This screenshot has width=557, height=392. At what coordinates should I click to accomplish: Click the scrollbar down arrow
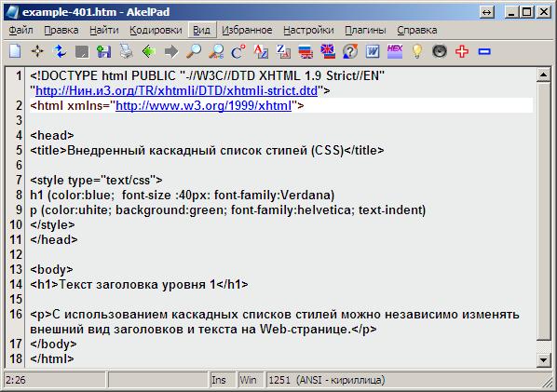544,360
